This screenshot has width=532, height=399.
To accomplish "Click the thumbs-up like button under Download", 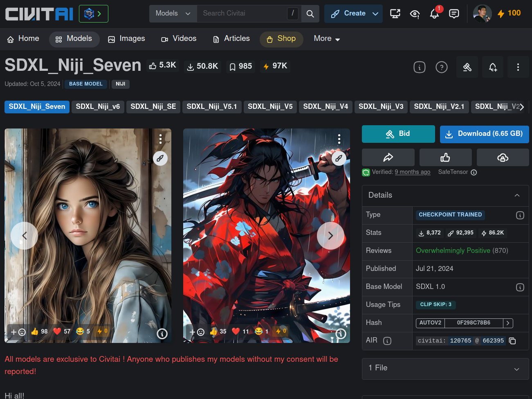I will [x=445, y=158].
